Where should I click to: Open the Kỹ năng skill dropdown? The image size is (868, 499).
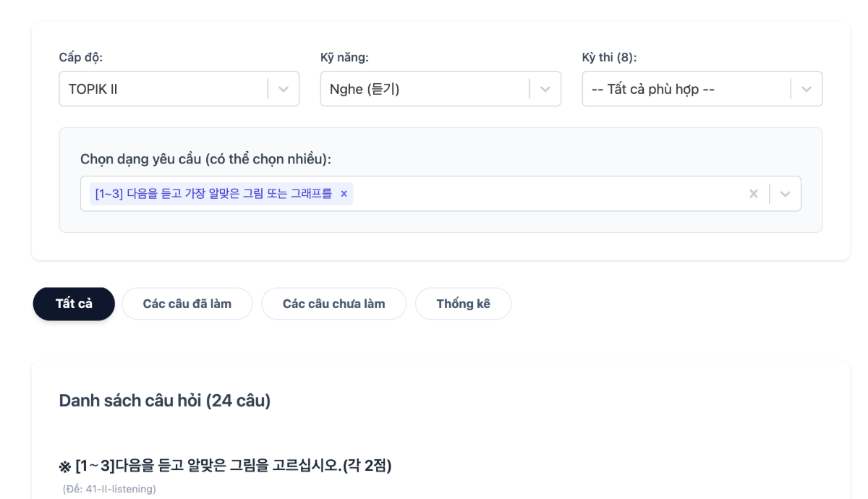[427, 89]
